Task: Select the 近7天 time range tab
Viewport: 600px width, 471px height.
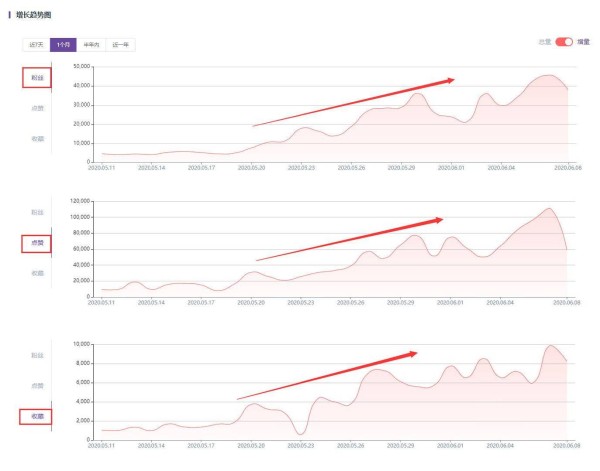Action: (x=36, y=45)
